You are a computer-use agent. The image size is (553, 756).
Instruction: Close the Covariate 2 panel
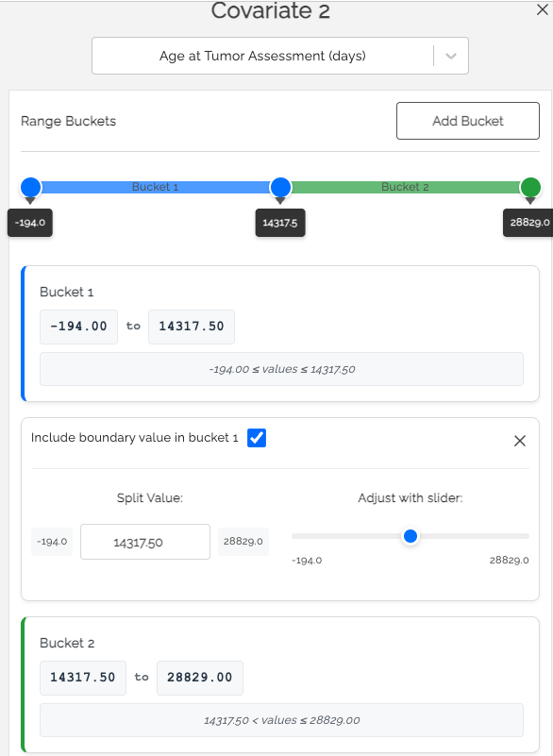coord(542,10)
